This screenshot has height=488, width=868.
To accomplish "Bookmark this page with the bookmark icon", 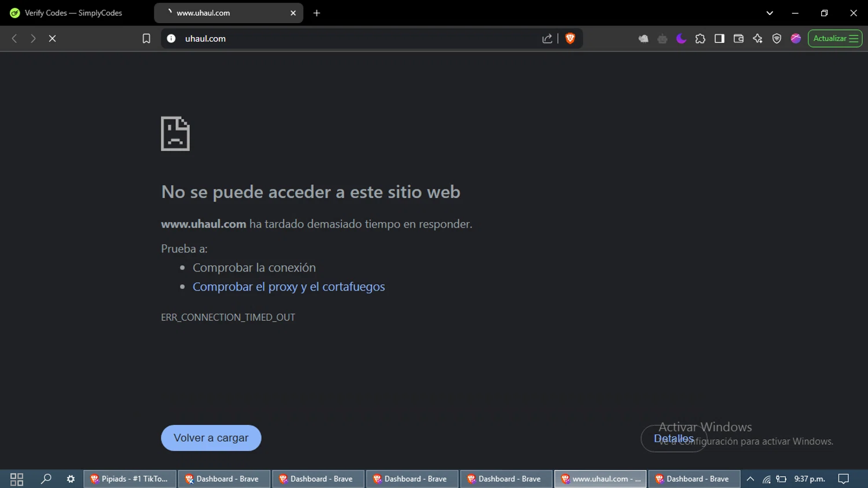I will (146, 38).
